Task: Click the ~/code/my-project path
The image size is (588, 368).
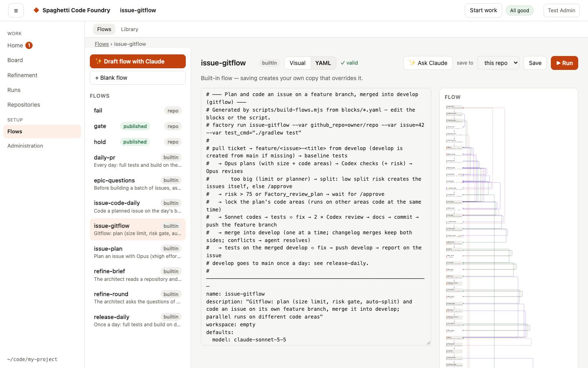Action: pos(32,359)
